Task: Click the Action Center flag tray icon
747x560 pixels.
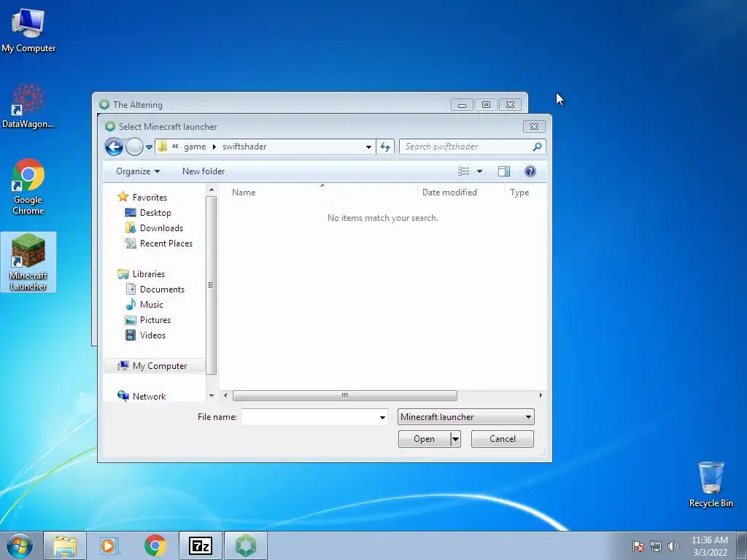Action: [x=638, y=546]
